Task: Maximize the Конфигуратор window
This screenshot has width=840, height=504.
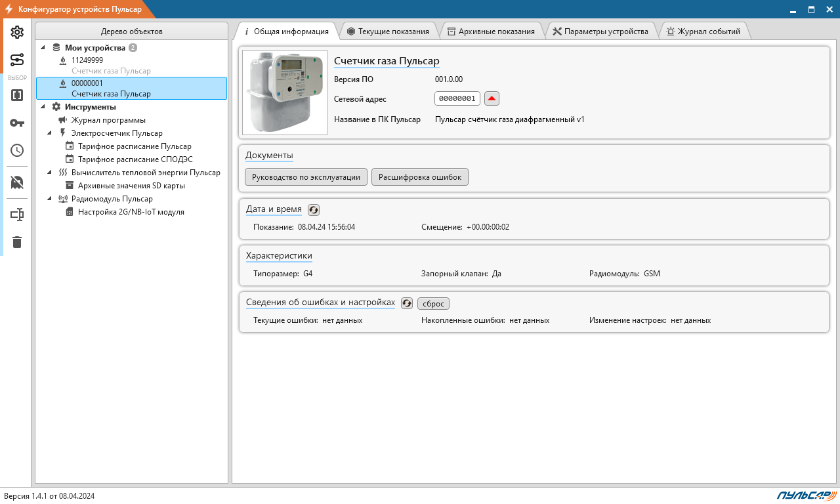Action: (x=811, y=9)
